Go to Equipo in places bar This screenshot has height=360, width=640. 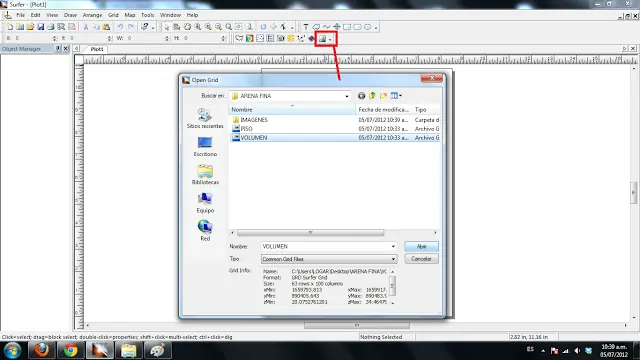205,203
